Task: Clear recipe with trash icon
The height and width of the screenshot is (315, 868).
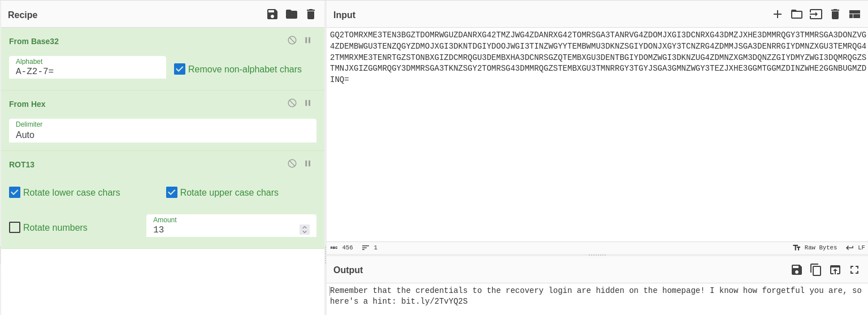Action: pyautogui.click(x=311, y=14)
